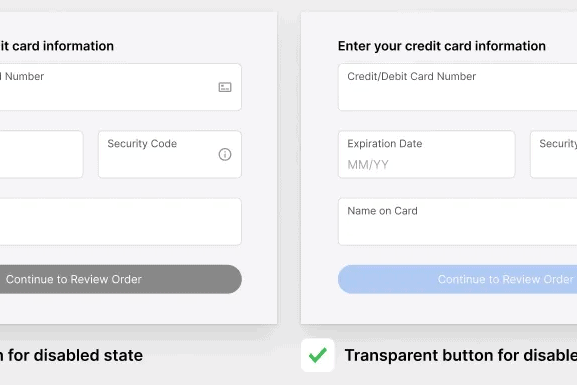This screenshot has width=577, height=385.
Task: Select the cut-off card Number field on the left form
Action: (x=121, y=87)
